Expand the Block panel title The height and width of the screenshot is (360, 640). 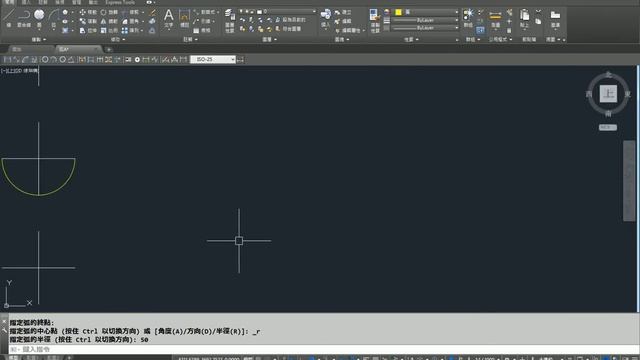342,40
